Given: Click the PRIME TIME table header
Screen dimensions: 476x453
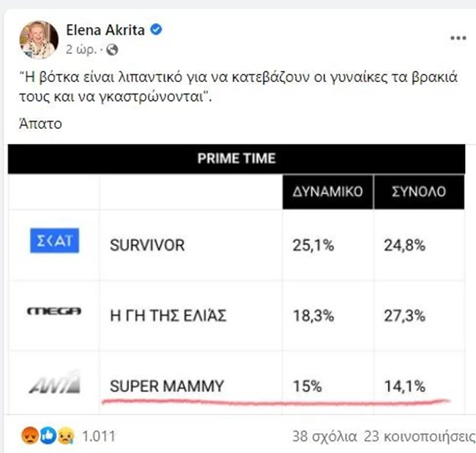Looking at the screenshot, I should [x=237, y=158].
